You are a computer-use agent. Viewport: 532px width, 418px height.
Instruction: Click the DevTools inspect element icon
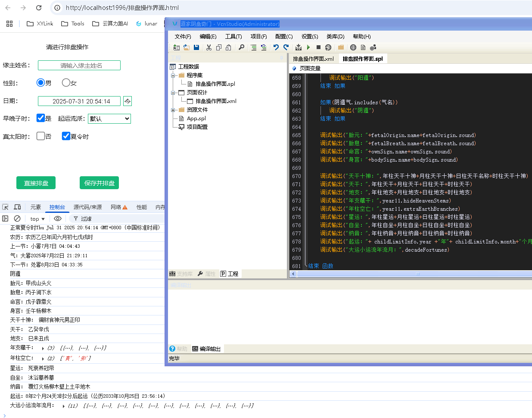6,207
